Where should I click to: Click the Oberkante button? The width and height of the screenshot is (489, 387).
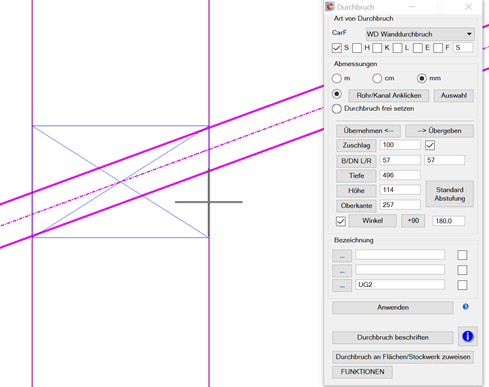(356, 206)
